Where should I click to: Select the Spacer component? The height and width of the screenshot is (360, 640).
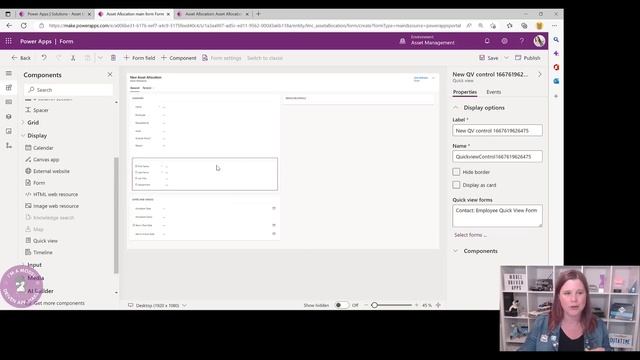(37, 110)
